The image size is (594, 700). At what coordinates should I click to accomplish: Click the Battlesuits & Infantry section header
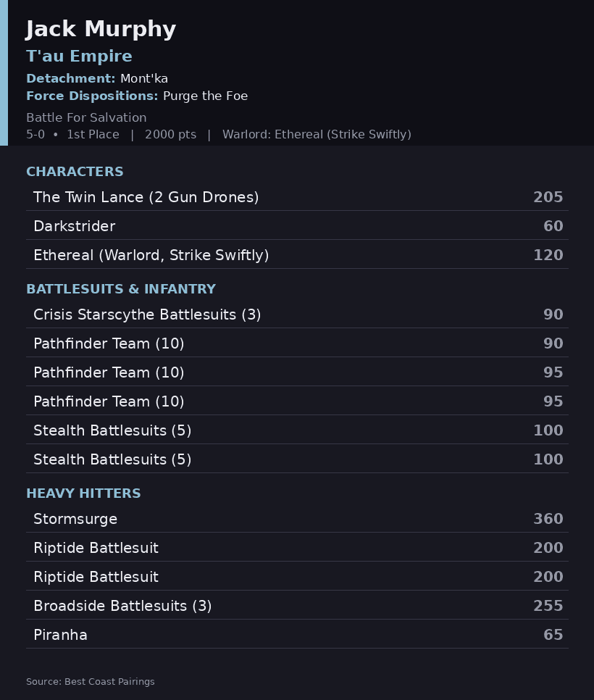pyautogui.click(x=121, y=289)
